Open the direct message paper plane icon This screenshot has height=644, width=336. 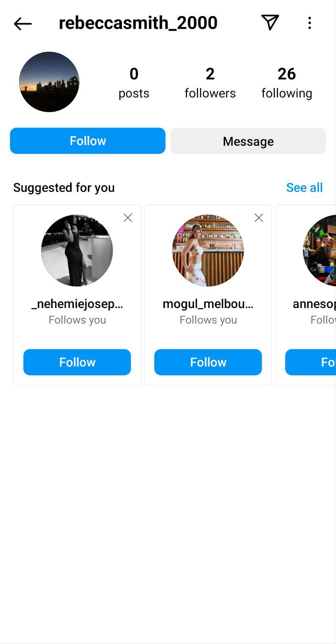point(270,23)
